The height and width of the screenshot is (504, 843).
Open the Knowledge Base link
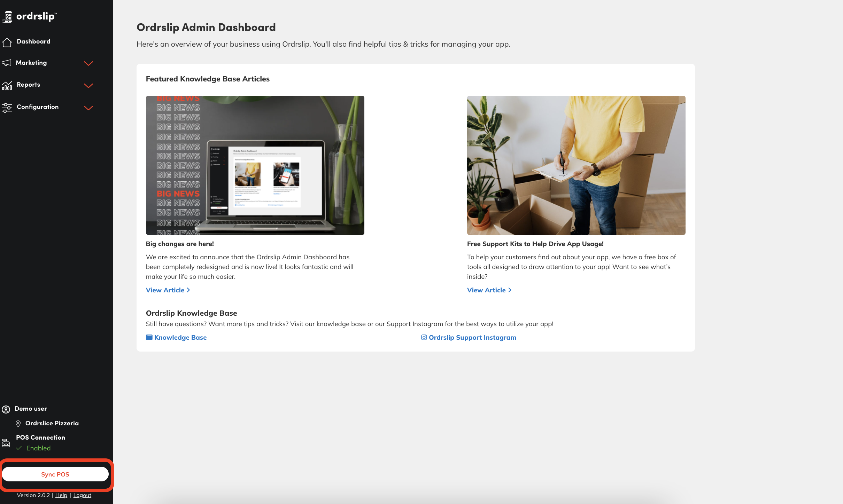click(x=180, y=337)
